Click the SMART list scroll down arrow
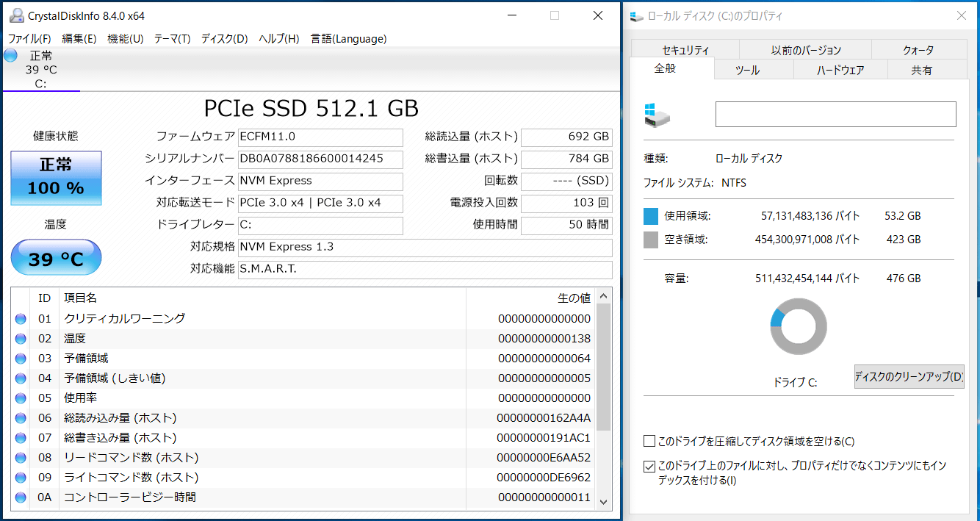980x521 pixels. click(604, 501)
